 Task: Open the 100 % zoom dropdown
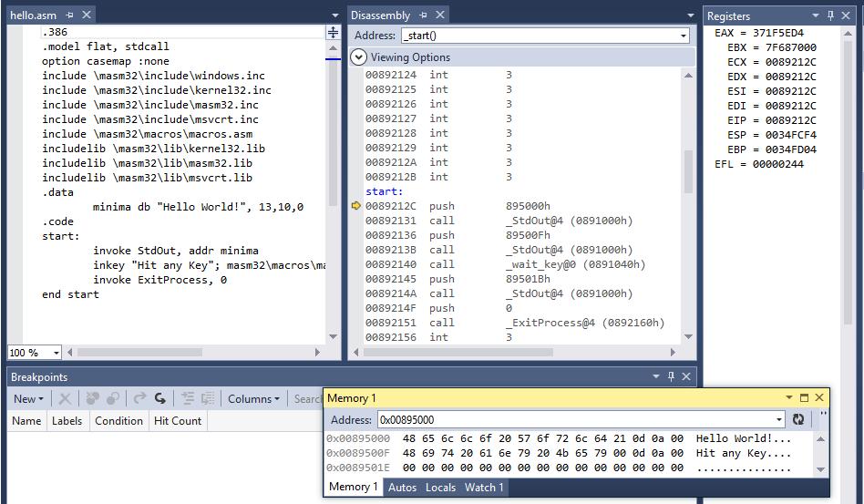coord(56,353)
